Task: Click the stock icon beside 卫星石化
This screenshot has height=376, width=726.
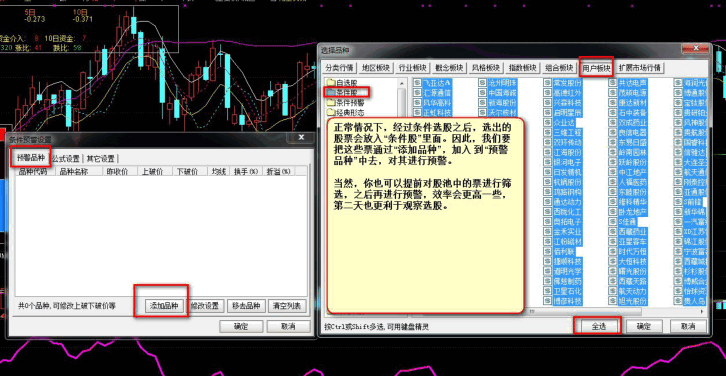Action: 548,291
